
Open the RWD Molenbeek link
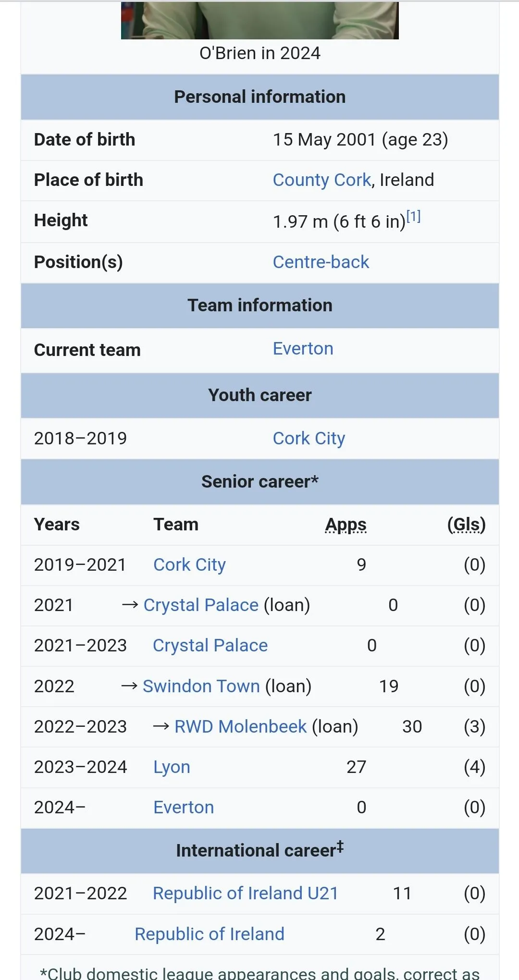pyautogui.click(x=240, y=727)
